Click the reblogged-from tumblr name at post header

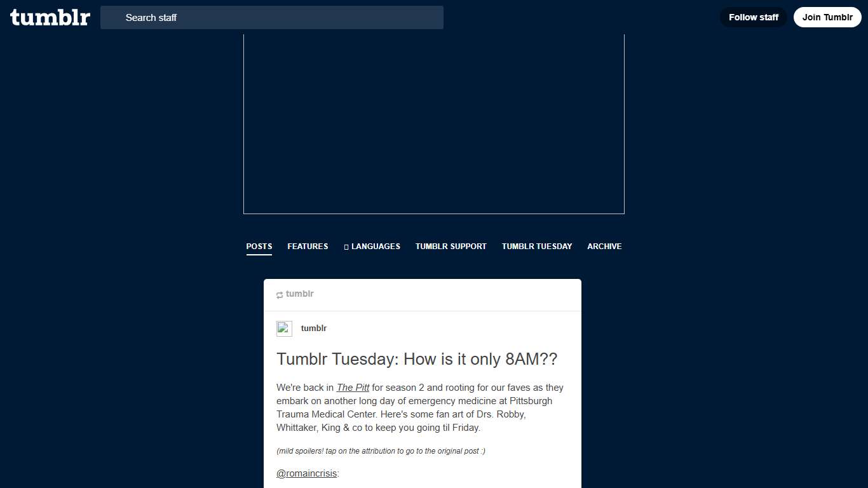coord(300,294)
